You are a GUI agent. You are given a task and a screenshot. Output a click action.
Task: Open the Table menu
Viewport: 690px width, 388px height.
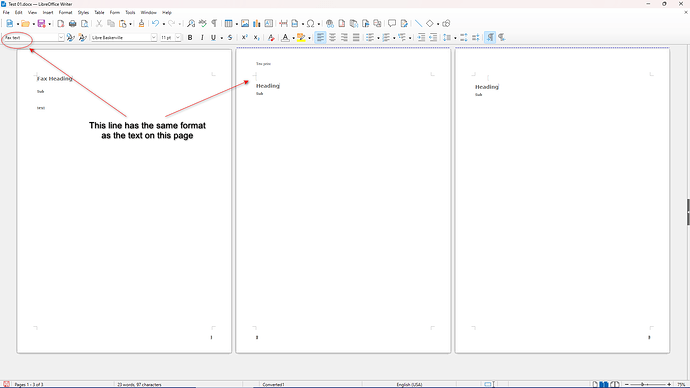(x=99, y=13)
